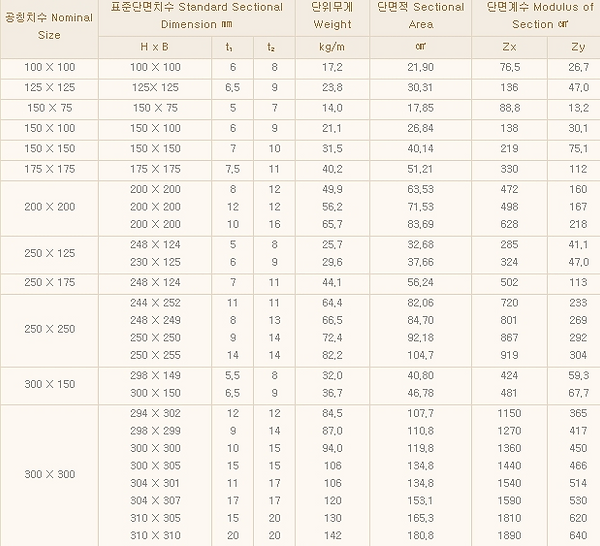Click the 175 X 175 nominal size cell
This screenshot has height=546, width=600.
click(x=49, y=169)
